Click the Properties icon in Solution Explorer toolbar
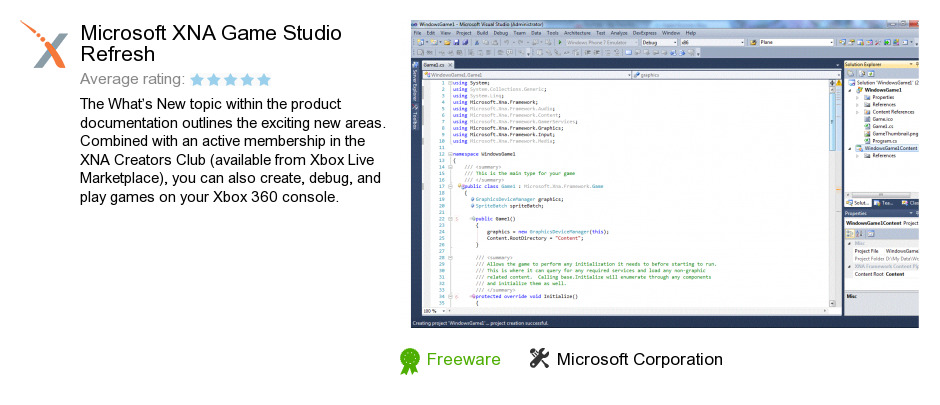This screenshot has height=405, width=940. 850,73
